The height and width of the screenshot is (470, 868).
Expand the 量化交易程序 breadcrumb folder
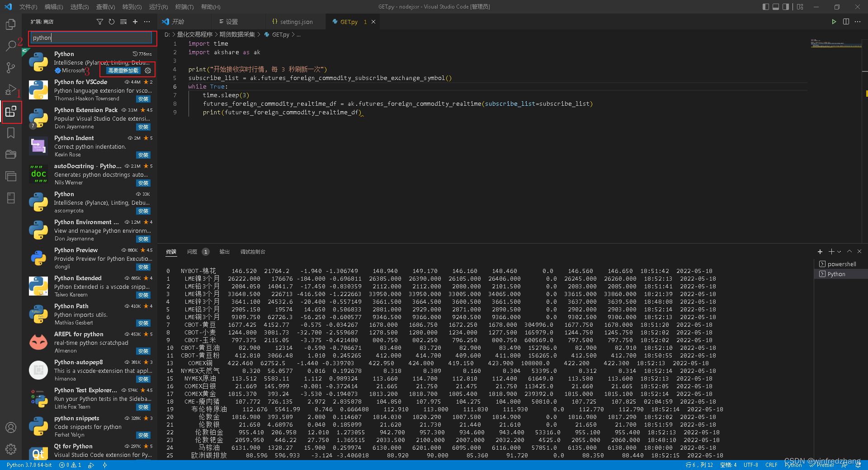coord(195,35)
